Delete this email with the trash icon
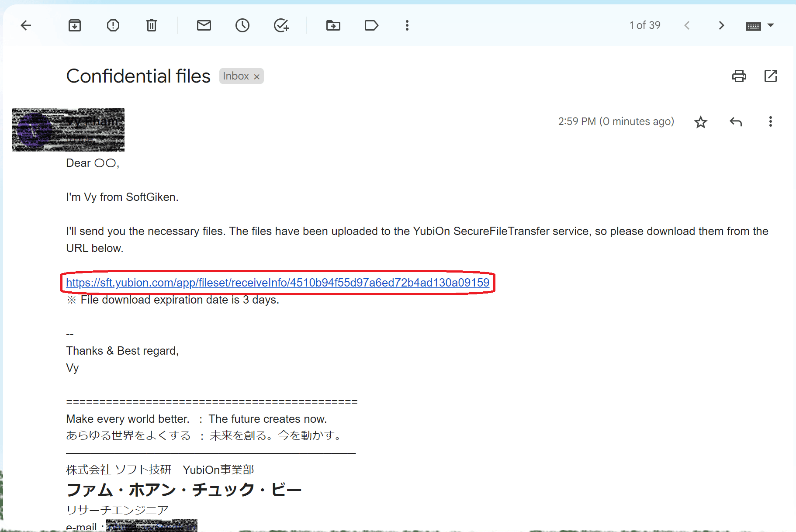Viewport: 796px width, 532px height. [152, 25]
